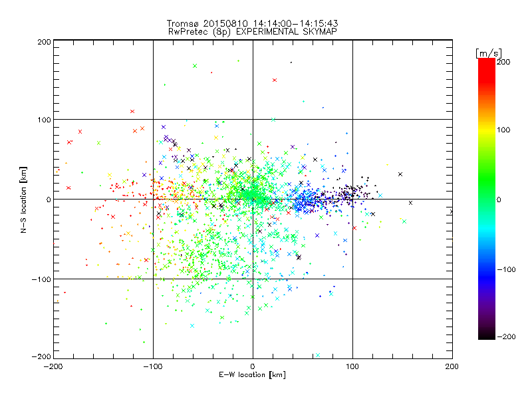Click the N-S axis tick label '200'
This screenshot has height=399, width=532.
[44, 42]
